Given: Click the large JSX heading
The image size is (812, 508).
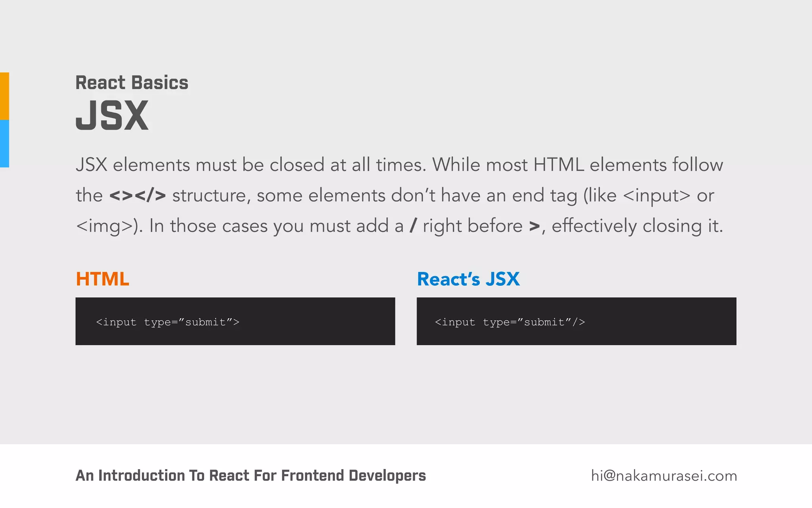Looking at the screenshot, I should (112, 115).
